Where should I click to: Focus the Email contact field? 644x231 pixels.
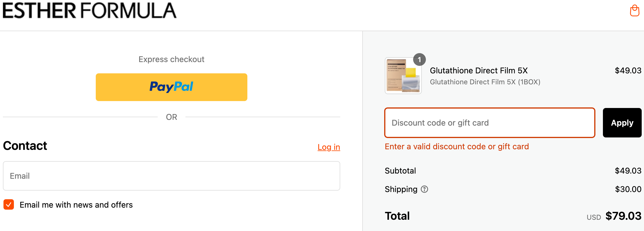[171, 176]
